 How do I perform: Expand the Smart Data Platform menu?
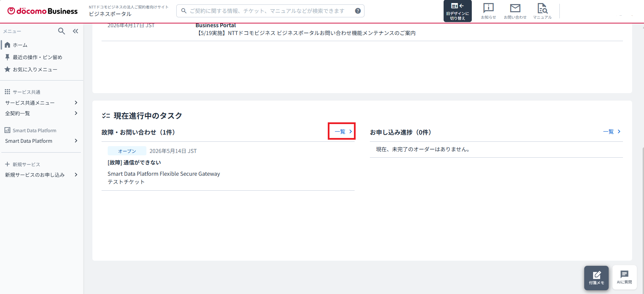pos(41,141)
